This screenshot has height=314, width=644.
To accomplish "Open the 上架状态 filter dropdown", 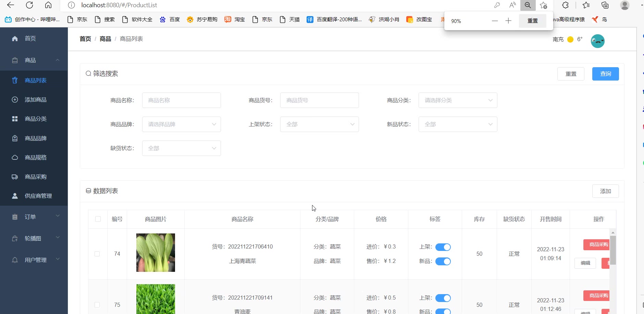I will point(319,124).
